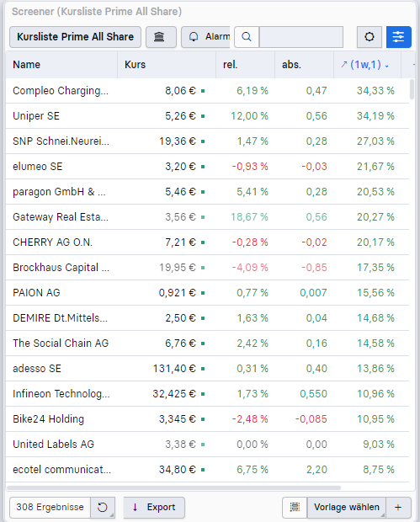Sort by the abs. column header
Screen dimensions: 420x522
coord(304,65)
